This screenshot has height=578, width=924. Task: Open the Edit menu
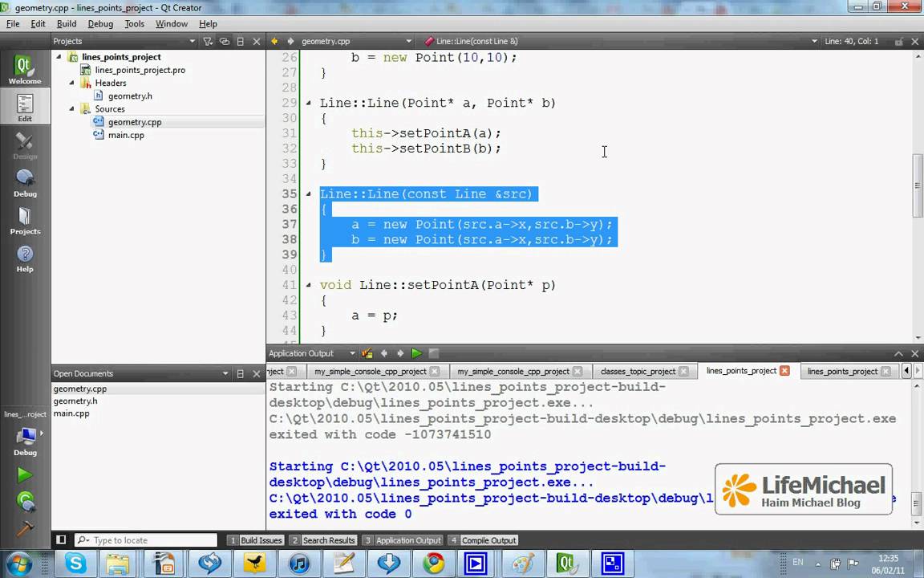(x=38, y=23)
